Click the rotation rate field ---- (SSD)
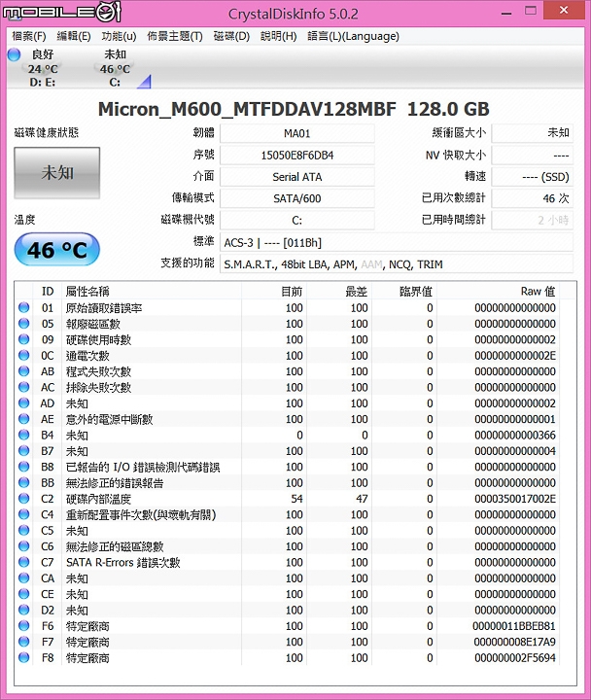591x700 pixels. tap(532, 177)
